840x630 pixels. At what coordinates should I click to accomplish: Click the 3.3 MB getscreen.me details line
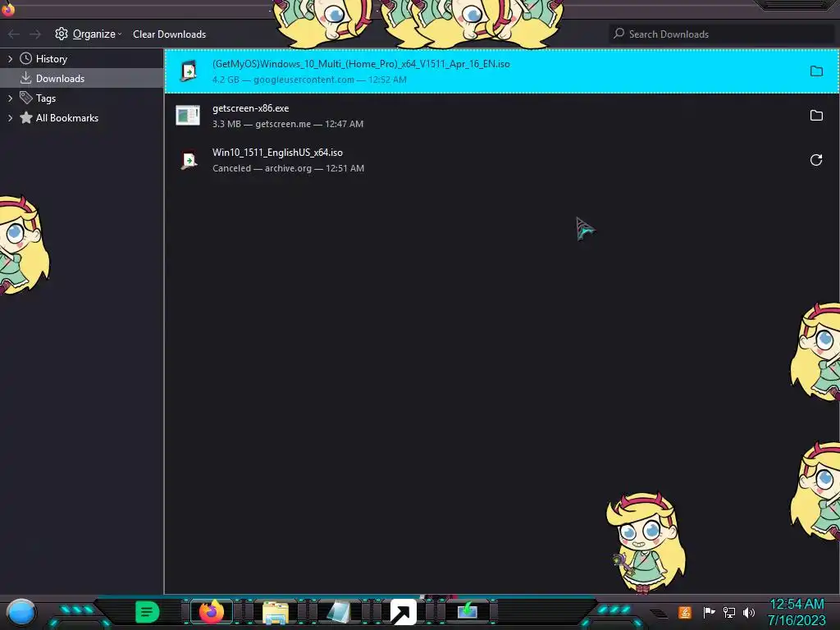click(x=288, y=125)
